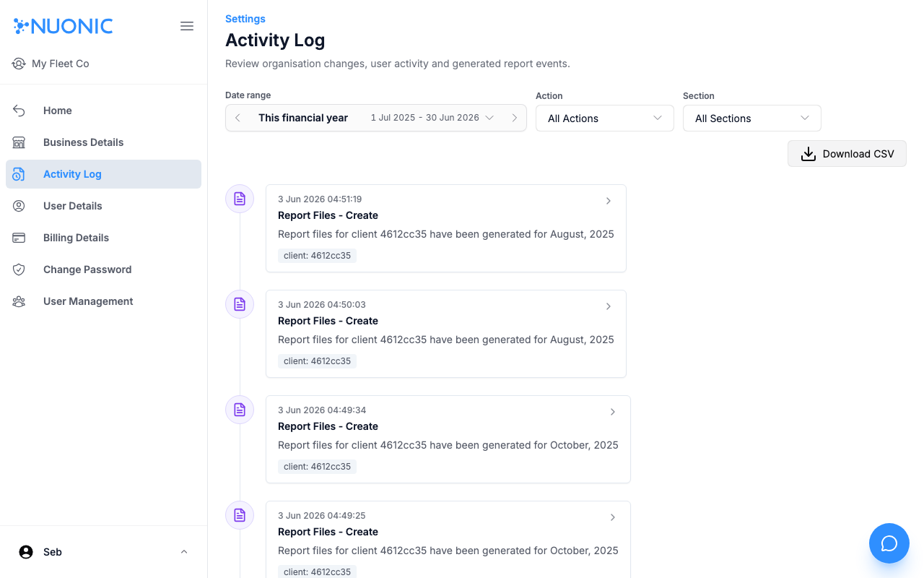Click the User Management group icon
The height and width of the screenshot is (578, 924).
pyautogui.click(x=19, y=301)
